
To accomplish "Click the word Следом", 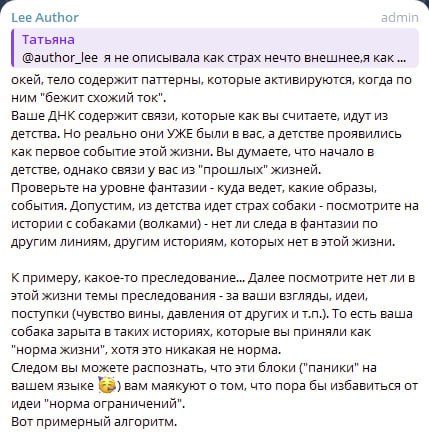I will (34, 368).
